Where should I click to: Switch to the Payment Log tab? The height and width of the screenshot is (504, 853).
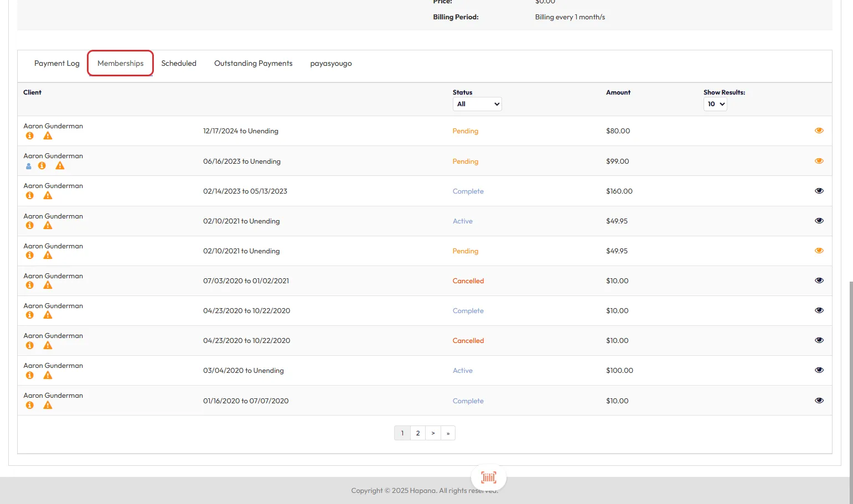[56, 64]
